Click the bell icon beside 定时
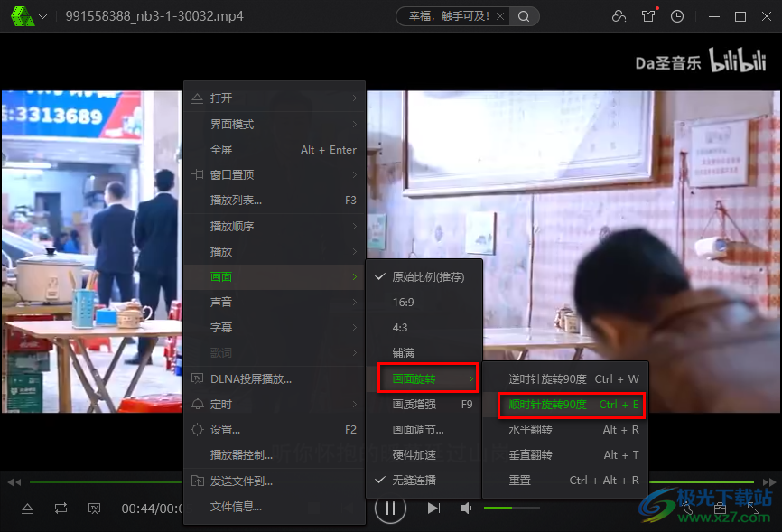This screenshot has width=782, height=532. pyautogui.click(x=198, y=405)
